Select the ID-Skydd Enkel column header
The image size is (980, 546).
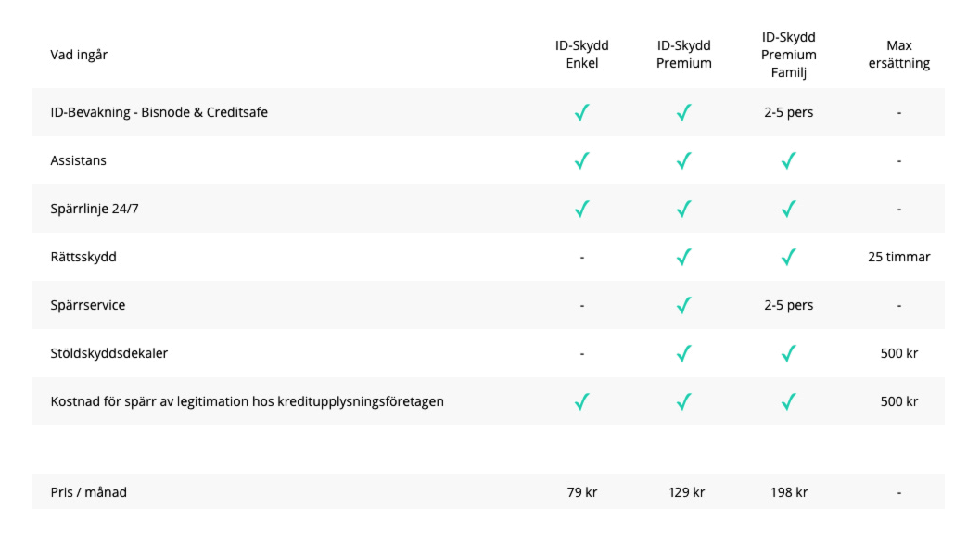tap(582, 55)
